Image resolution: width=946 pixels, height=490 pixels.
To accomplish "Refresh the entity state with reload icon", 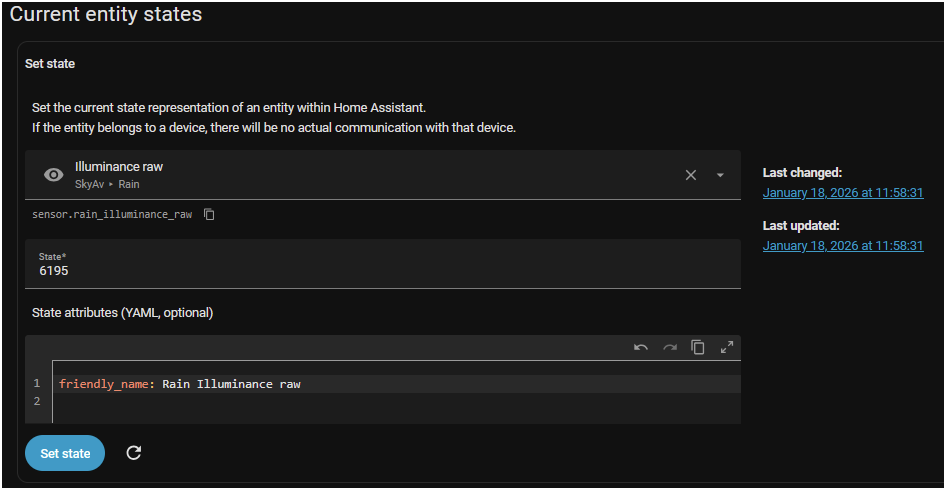I will pos(134,453).
